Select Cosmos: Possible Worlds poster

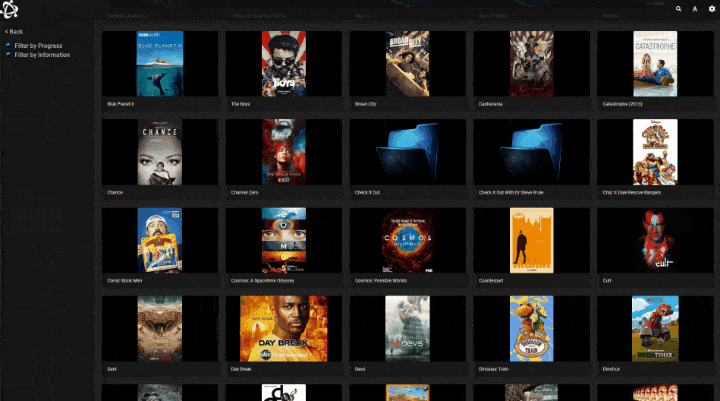tap(408, 240)
